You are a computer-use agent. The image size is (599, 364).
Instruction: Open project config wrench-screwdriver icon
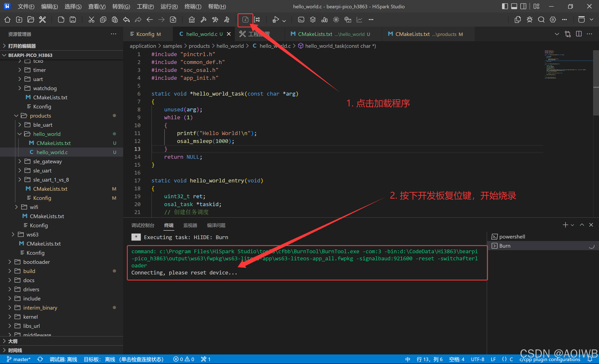point(43,20)
